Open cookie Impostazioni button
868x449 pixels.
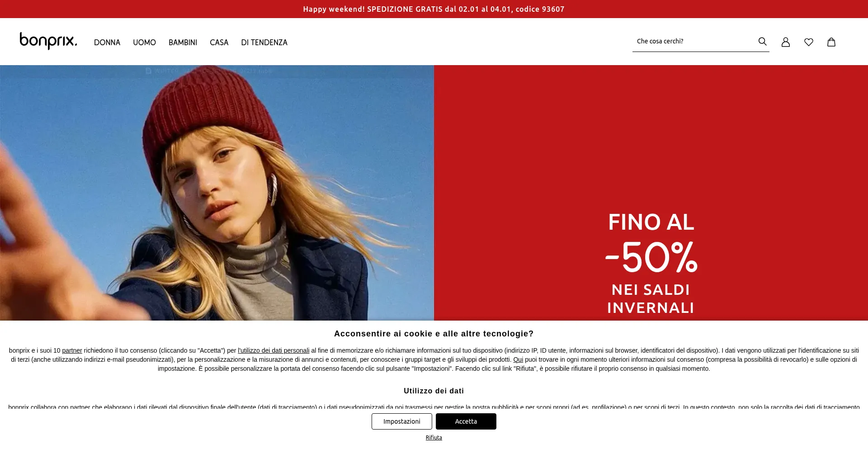402,421
